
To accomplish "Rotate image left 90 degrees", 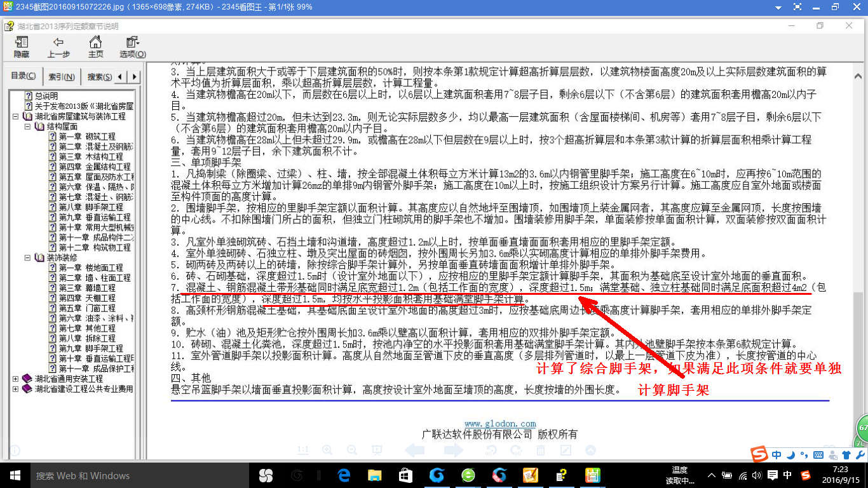I will [x=491, y=451].
